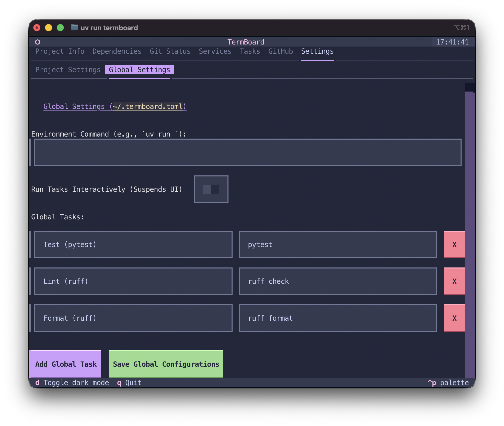
Task: Open the Tasks tab
Action: point(250,51)
